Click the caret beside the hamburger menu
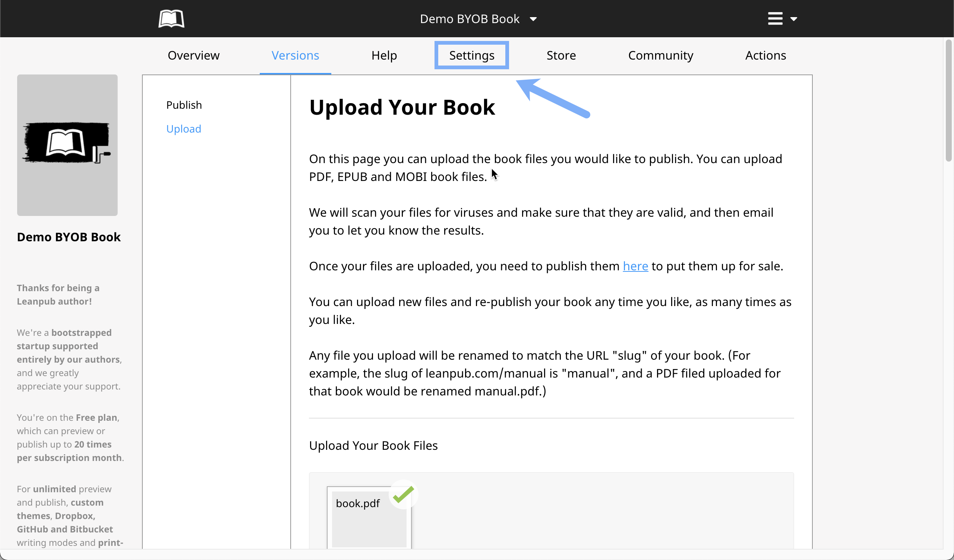954x560 pixels. [x=794, y=19]
